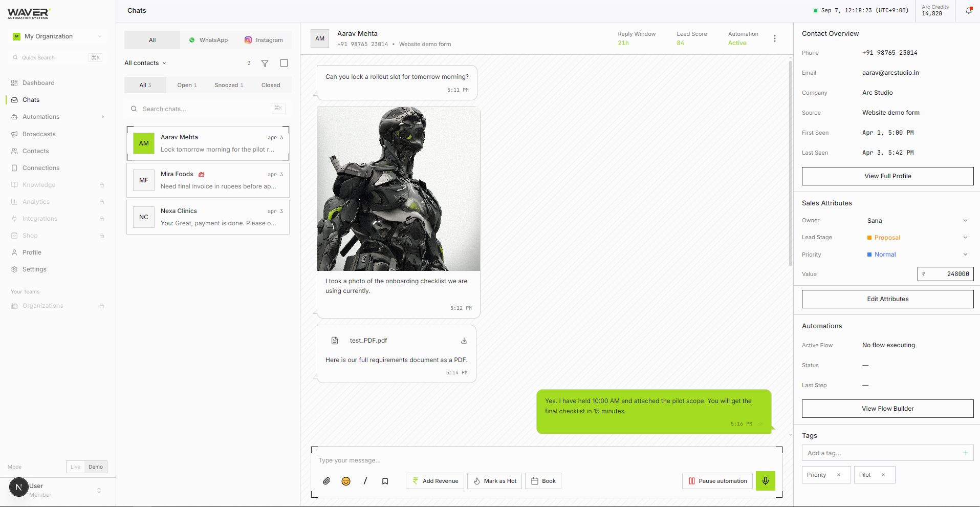The image size is (980, 507).
Task: Click Edit Attributes button
Action: [x=887, y=299]
